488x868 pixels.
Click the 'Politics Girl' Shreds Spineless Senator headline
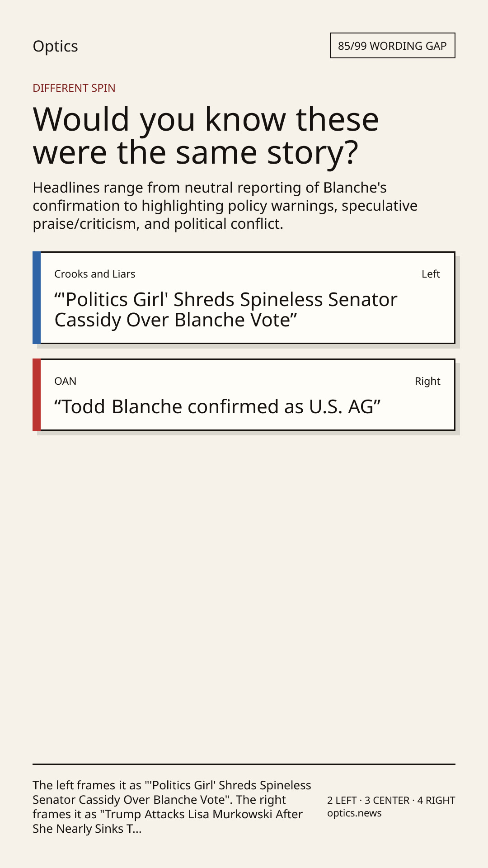226,310
